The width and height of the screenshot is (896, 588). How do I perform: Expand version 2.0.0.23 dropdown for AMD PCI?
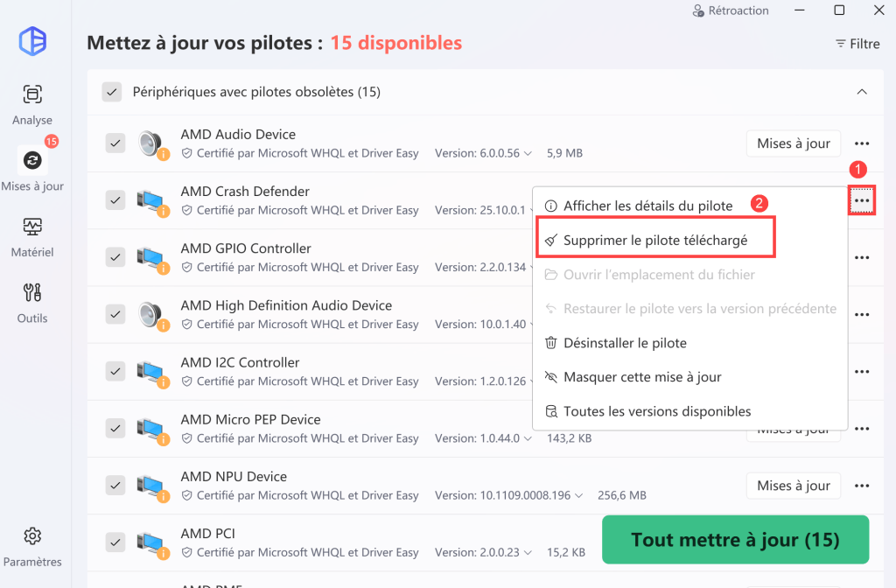coord(528,553)
